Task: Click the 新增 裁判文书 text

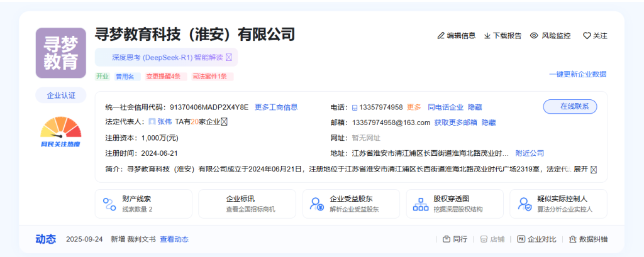Action: pos(133,239)
